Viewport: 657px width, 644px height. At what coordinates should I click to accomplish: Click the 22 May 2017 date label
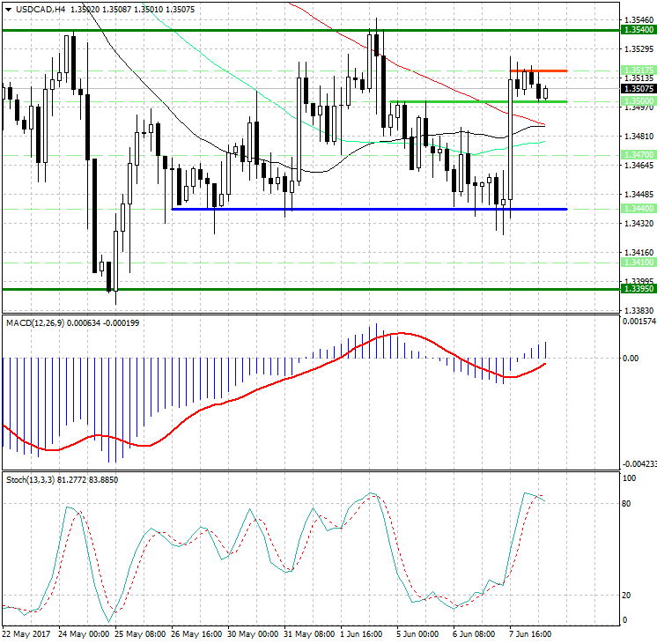coord(26,633)
